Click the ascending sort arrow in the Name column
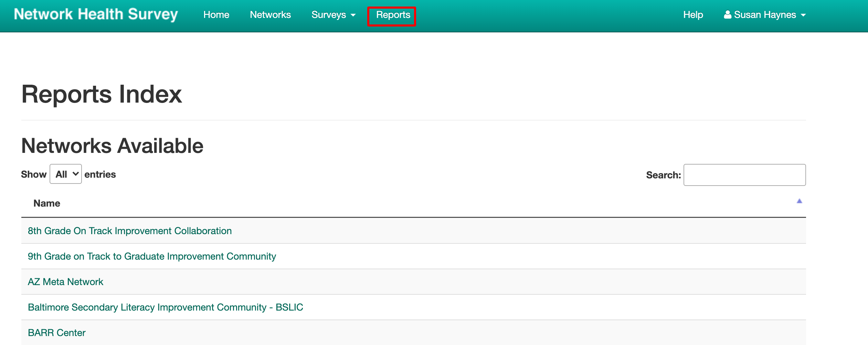868x345 pixels. (799, 201)
